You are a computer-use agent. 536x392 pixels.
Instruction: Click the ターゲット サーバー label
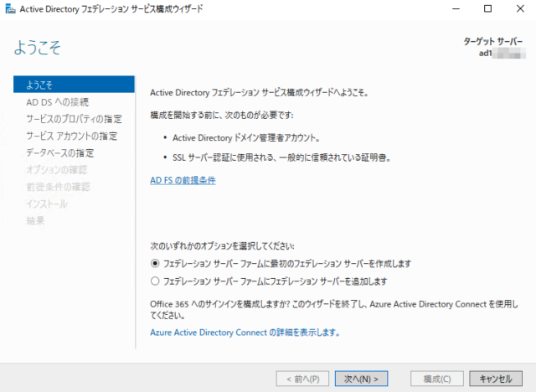[x=493, y=42]
